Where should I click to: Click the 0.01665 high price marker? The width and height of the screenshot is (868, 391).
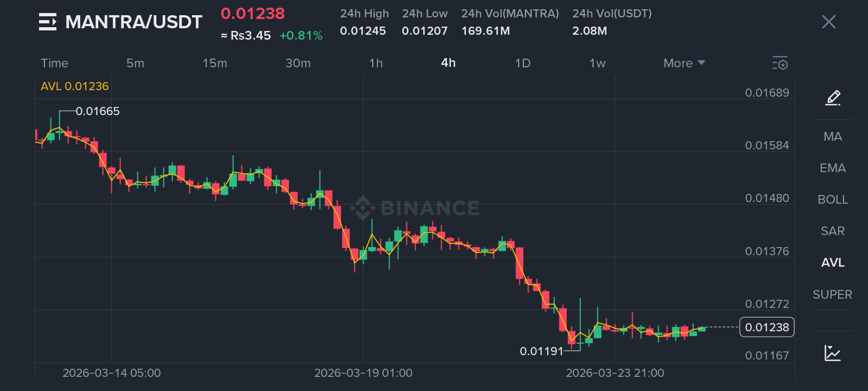coord(98,111)
